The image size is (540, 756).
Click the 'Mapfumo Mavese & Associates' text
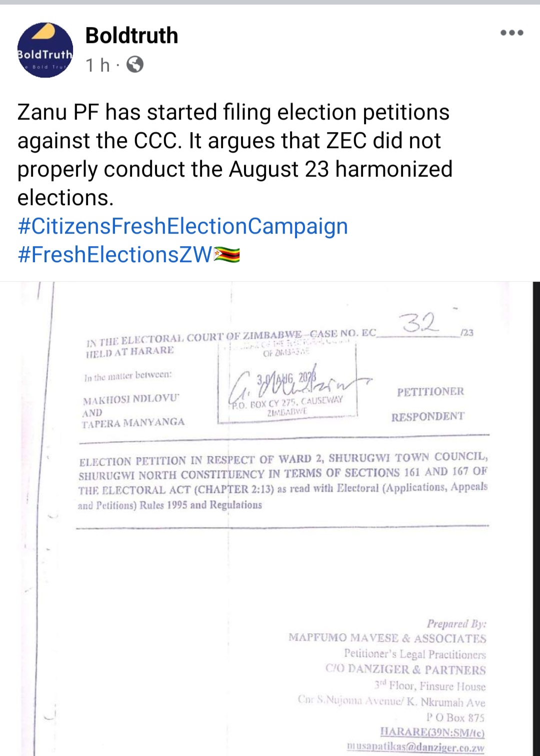pos(387,638)
